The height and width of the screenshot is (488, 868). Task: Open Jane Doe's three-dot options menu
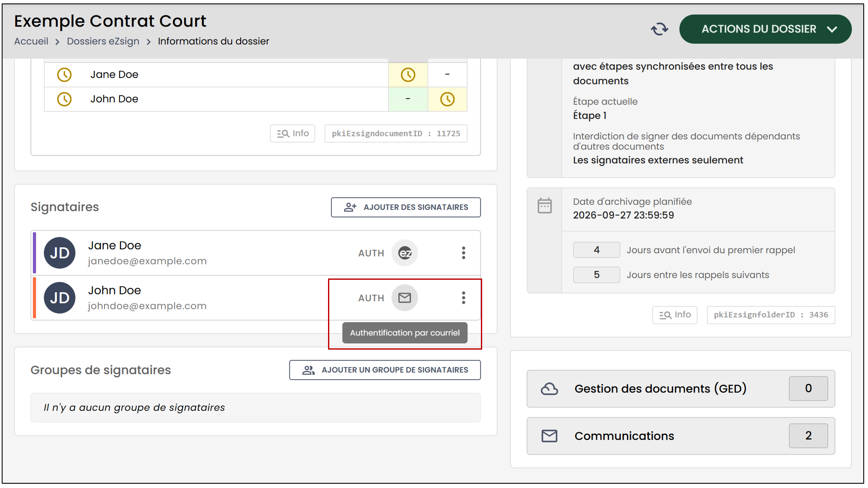point(463,253)
